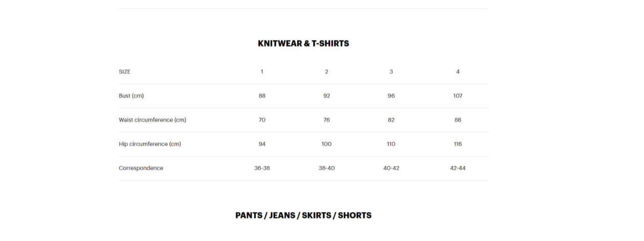Select size 4 column header
Image resolution: width=644 pixels, height=241 pixels.
[x=458, y=72]
